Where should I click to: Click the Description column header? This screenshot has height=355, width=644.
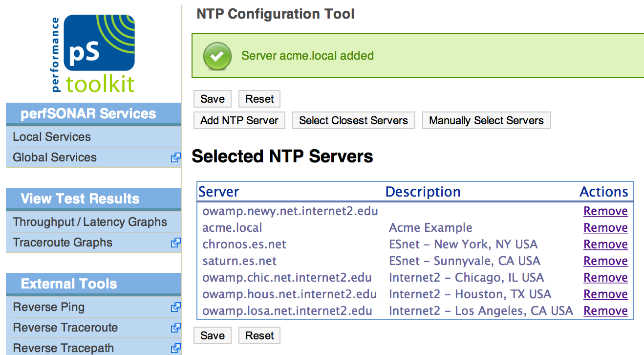click(x=423, y=192)
